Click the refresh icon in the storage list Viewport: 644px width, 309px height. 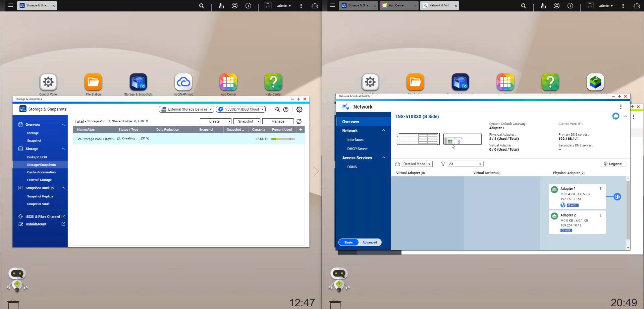pos(299,121)
